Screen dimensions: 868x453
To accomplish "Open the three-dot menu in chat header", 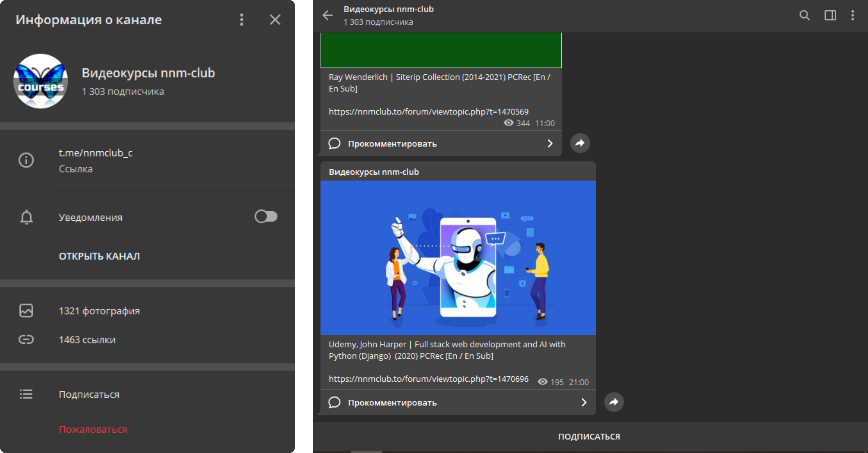I will pyautogui.click(x=853, y=15).
